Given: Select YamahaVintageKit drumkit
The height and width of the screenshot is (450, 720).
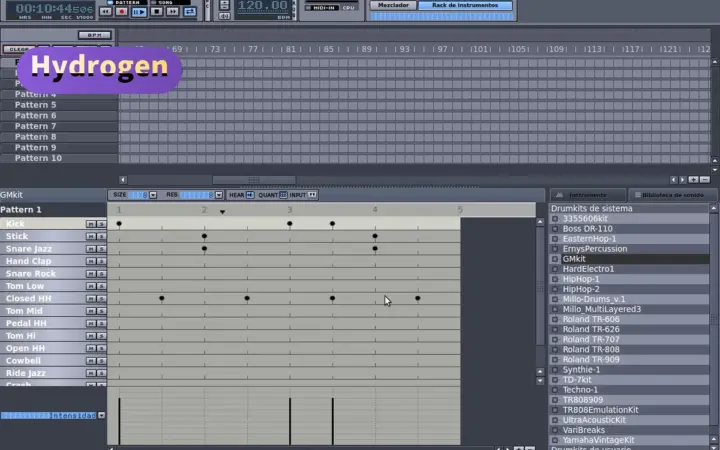Looking at the screenshot, I should point(598,440).
